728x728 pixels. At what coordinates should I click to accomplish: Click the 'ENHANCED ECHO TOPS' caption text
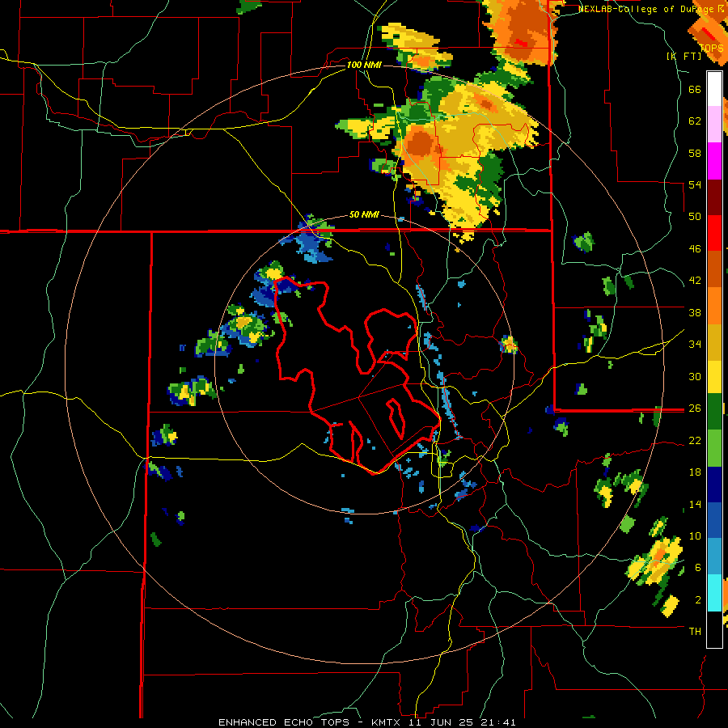click(283, 722)
